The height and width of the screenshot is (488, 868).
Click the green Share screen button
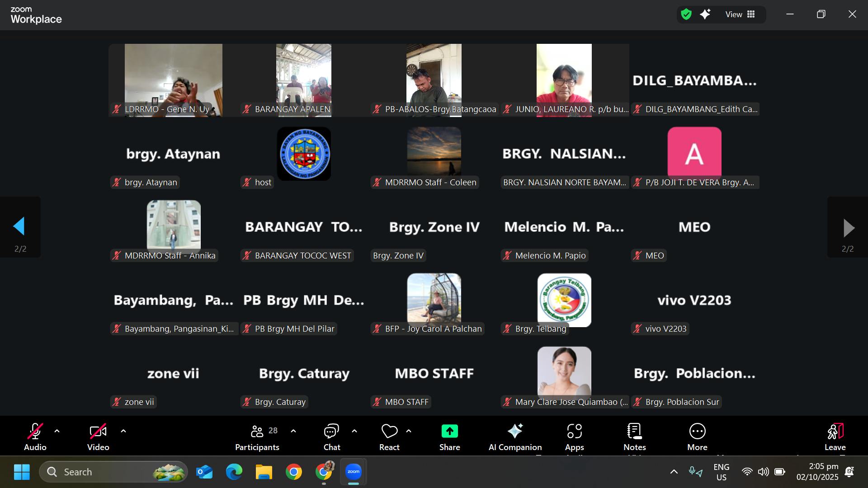(449, 436)
